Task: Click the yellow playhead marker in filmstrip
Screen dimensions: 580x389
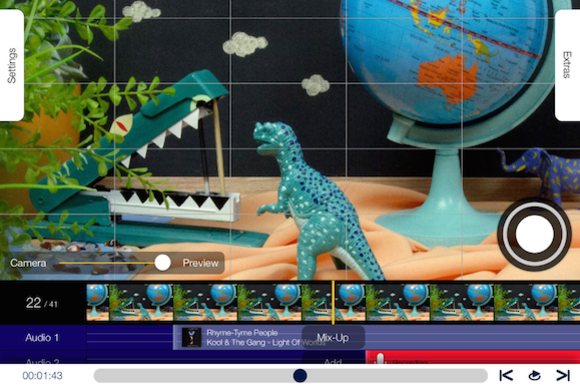Action: pyautogui.click(x=333, y=302)
